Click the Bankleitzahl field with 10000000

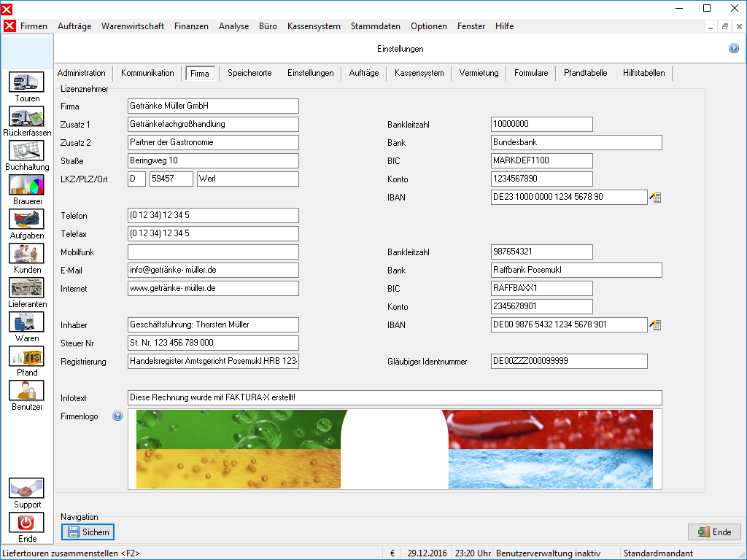(x=542, y=124)
